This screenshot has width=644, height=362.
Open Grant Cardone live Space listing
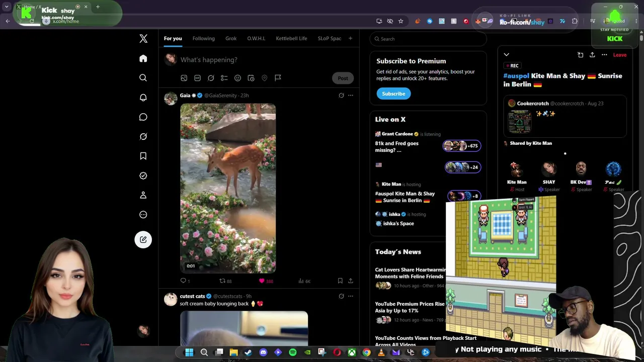(x=428, y=143)
